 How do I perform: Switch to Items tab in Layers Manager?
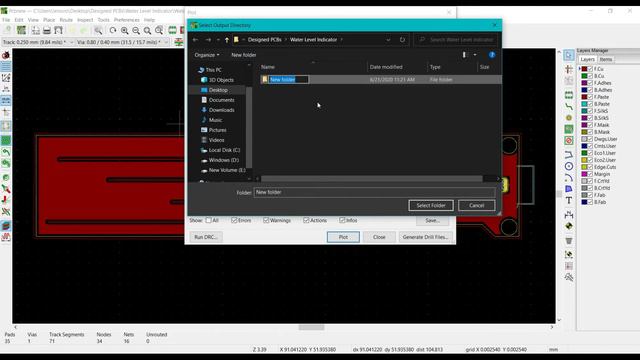tap(606, 60)
